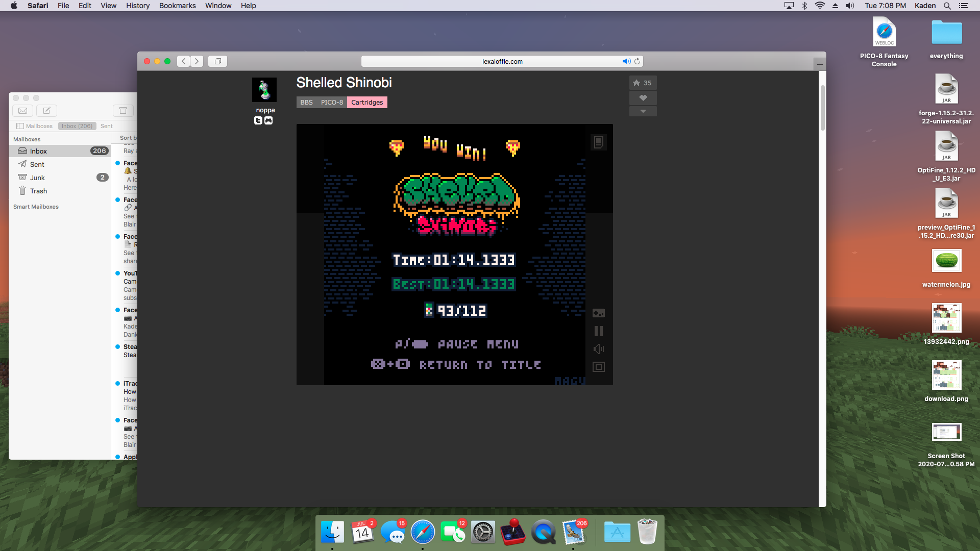Get new mail in Mail window
Image resolution: width=980 pixels, height=551 pixels.
23,111
